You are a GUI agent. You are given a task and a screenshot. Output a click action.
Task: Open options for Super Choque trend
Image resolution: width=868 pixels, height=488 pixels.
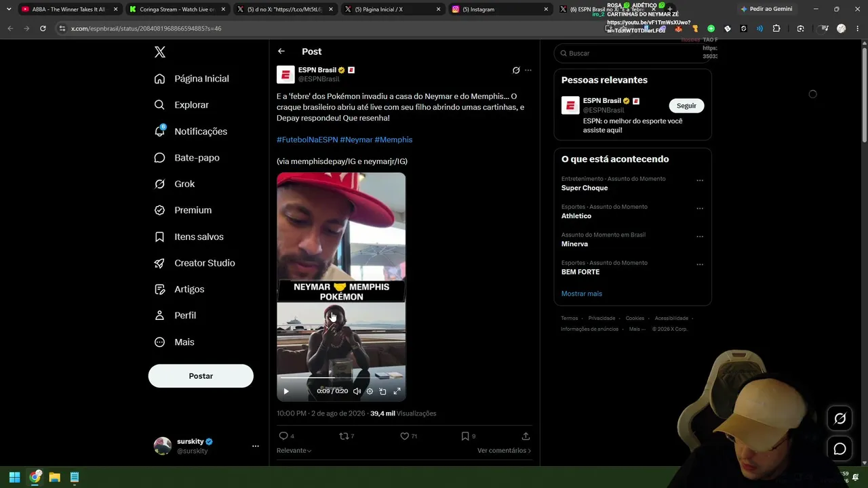(700, 181)
